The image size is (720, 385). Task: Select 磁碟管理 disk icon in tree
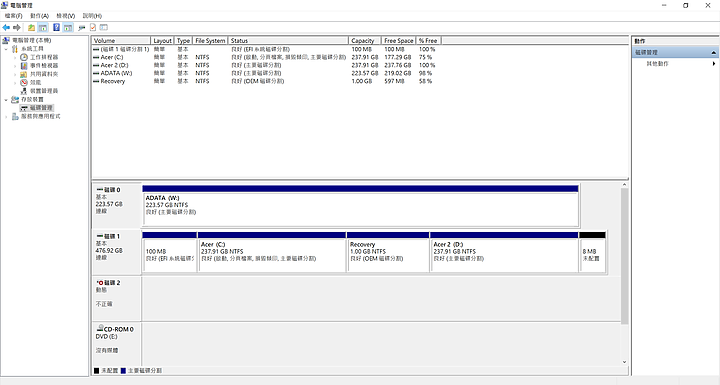point(24,108)
